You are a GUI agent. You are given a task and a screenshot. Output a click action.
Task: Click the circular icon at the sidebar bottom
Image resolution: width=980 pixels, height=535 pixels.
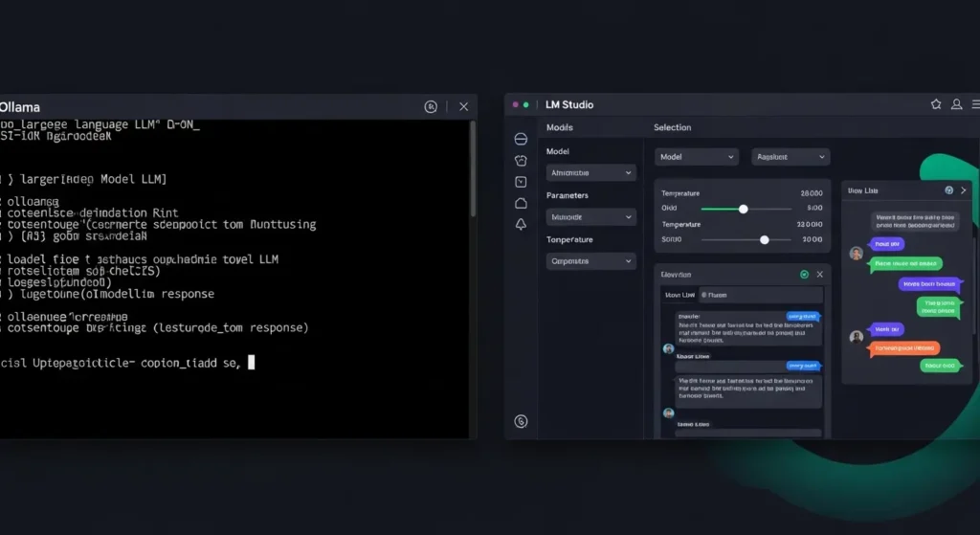pos(521,421)
